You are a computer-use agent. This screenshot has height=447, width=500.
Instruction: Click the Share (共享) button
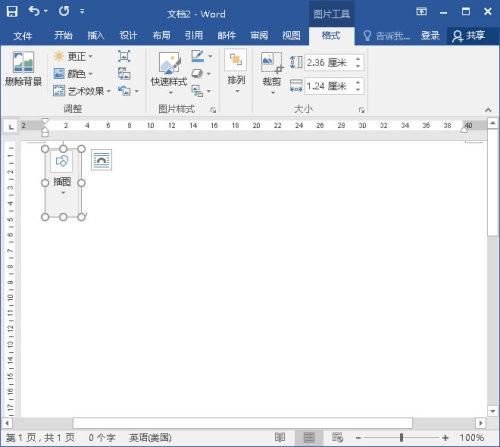[x=469, y=35]
